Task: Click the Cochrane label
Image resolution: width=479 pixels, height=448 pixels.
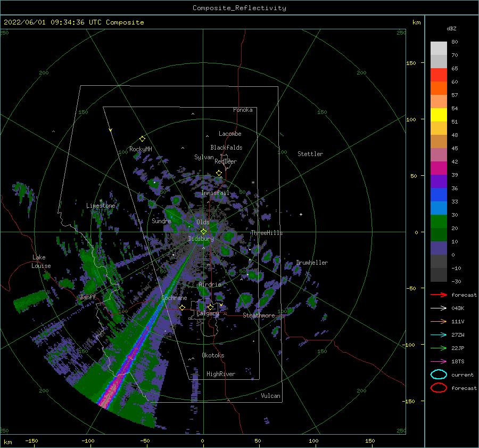Action: tap(174, 298)
